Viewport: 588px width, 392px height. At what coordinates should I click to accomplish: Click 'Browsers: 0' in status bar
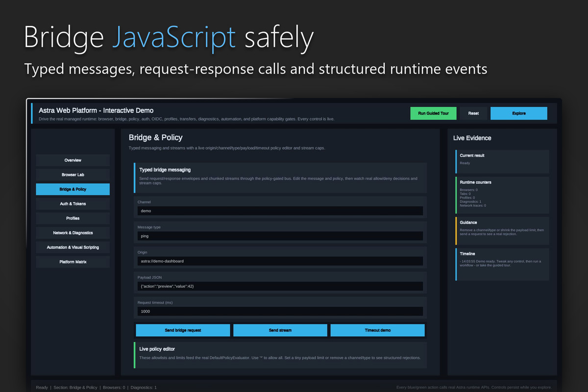(x=114, y=388)
